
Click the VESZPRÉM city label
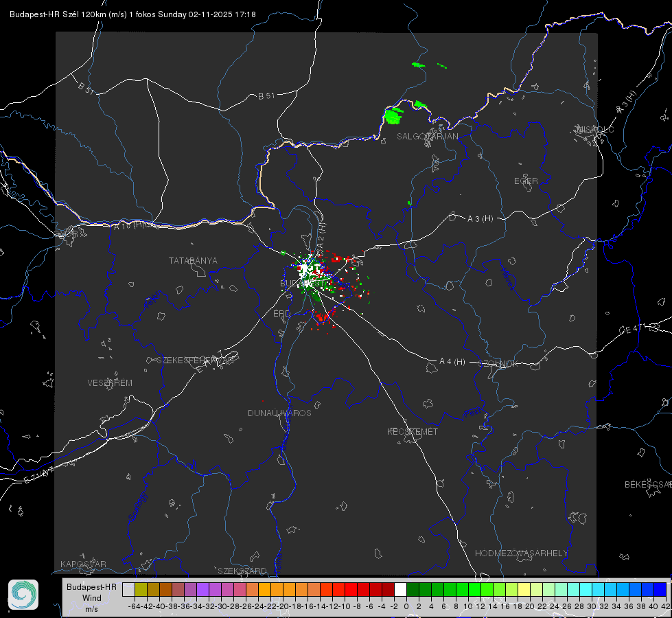click(110, 383)
